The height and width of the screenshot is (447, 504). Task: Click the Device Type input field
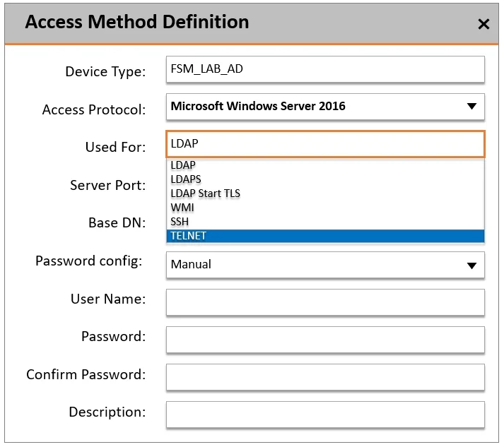pos(325,69)
